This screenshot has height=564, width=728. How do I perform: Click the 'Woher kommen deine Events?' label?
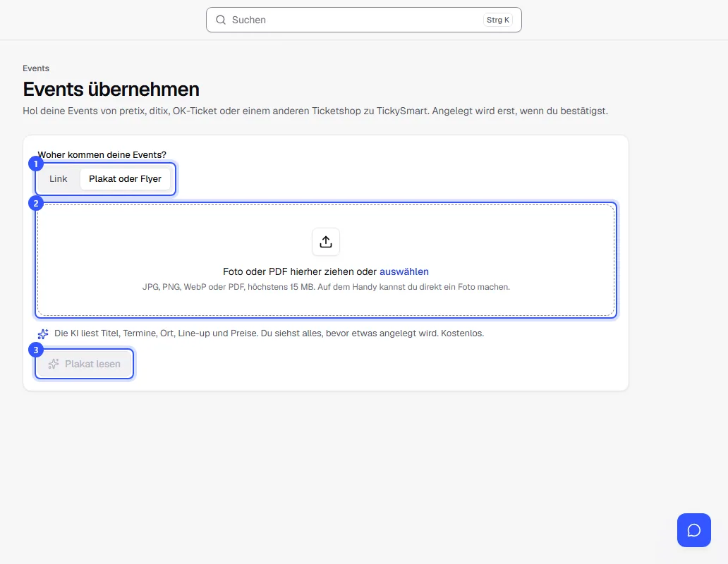coord(102,155)
